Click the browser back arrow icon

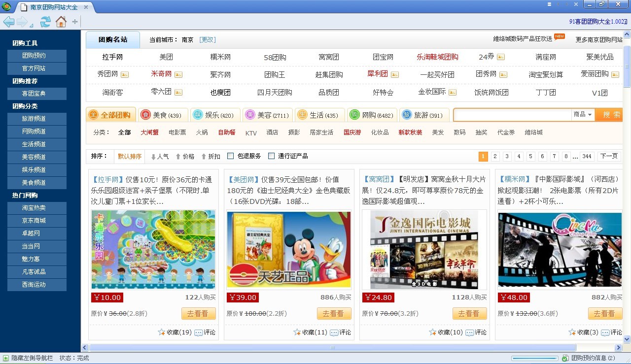[x=8, y=22]
